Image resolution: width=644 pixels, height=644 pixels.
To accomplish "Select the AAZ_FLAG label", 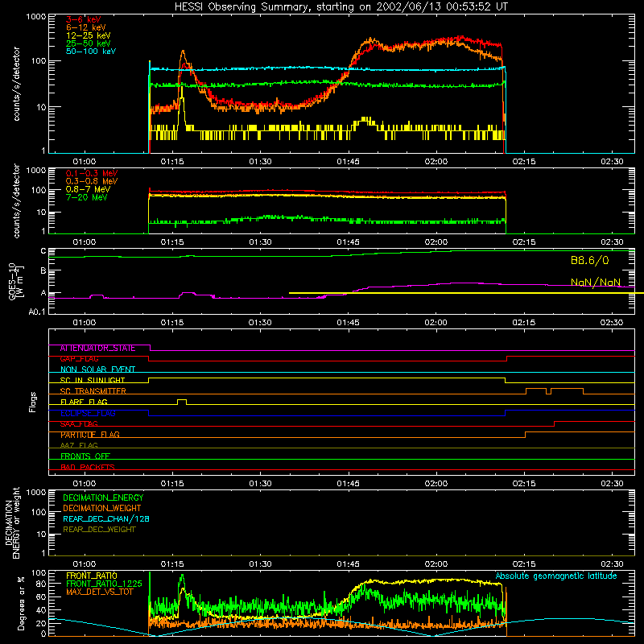I will [x=79, y=445].
